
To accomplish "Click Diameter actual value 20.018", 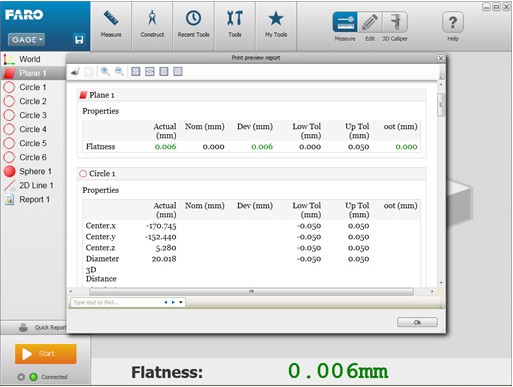I will [164, 259].
